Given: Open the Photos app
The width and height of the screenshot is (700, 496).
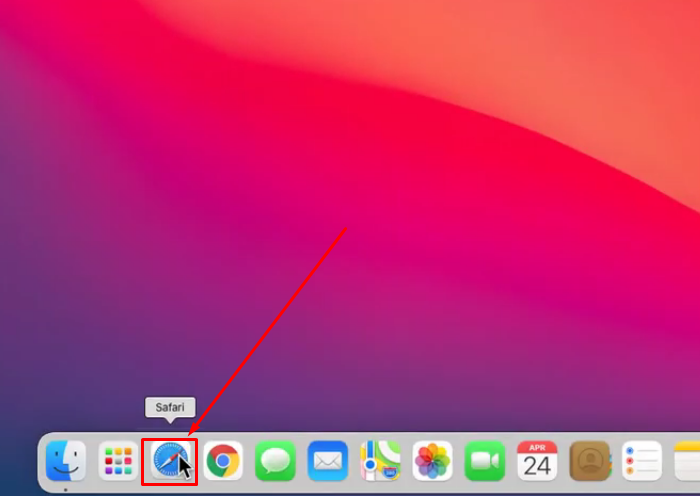Looking at the screenshot, I should [x=432, y=461].
